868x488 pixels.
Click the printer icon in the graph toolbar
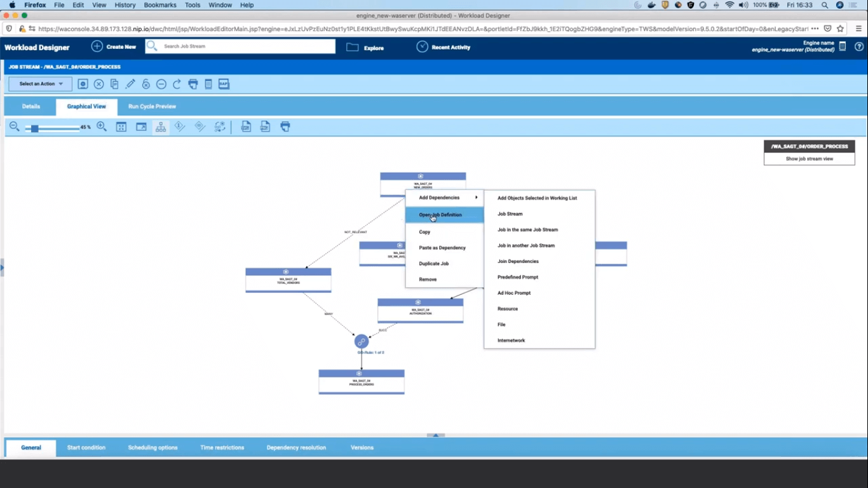click(285, 127)
